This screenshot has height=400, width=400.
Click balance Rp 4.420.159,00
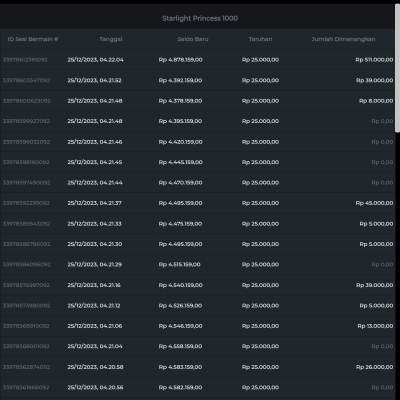point(180,142)
